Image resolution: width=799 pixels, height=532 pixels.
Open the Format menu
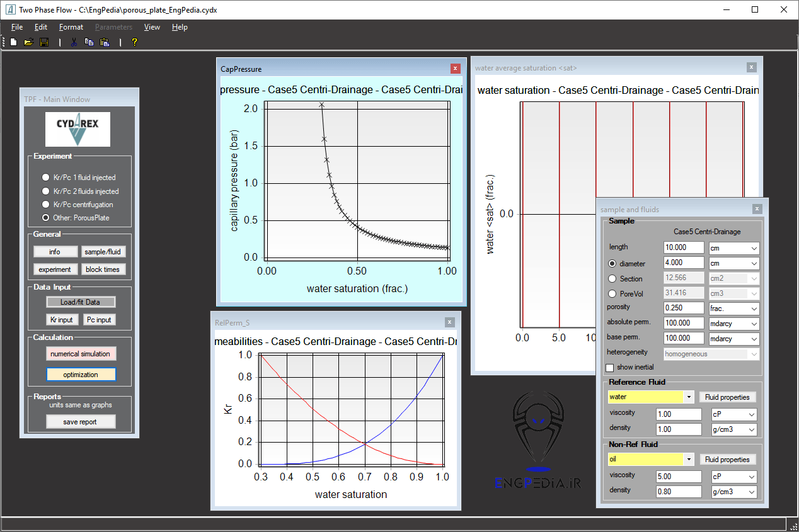pos(71,27)
